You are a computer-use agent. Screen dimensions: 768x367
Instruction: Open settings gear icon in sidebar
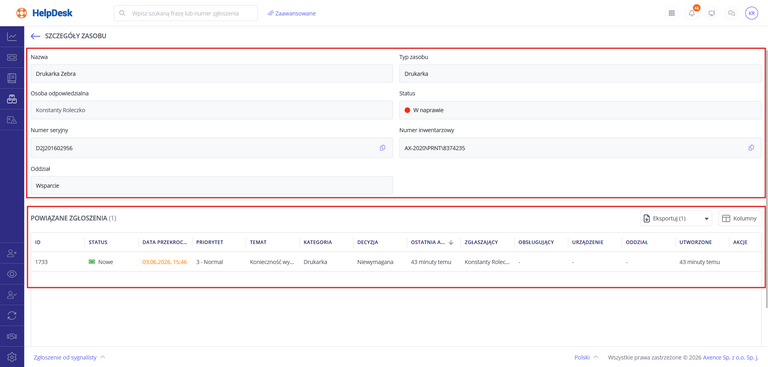coord(12,357)
